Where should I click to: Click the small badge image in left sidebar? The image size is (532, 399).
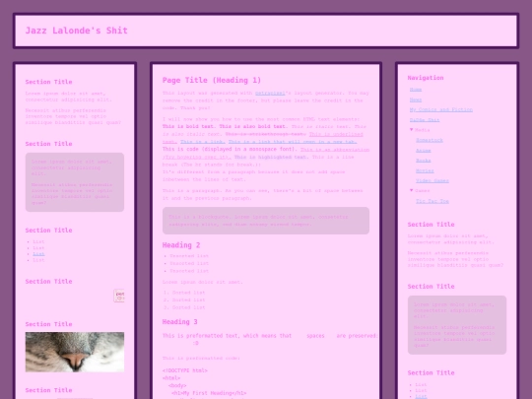119,296
